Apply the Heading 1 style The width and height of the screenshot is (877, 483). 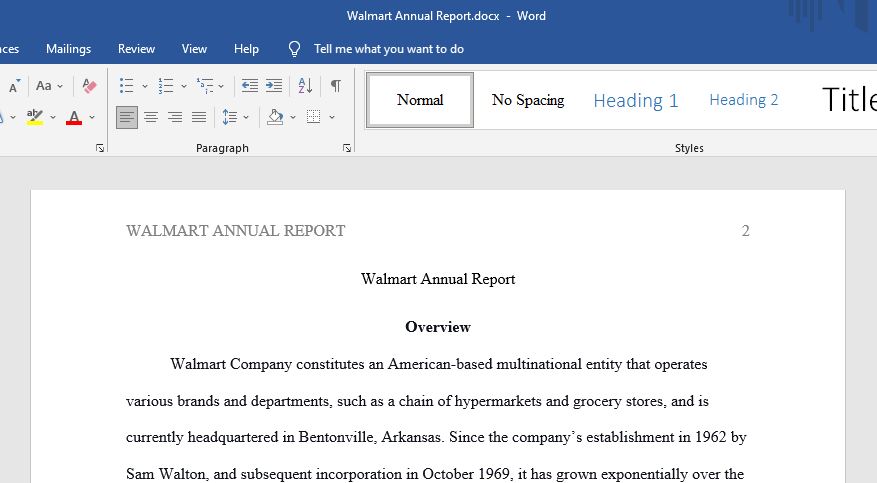(635, 101)
